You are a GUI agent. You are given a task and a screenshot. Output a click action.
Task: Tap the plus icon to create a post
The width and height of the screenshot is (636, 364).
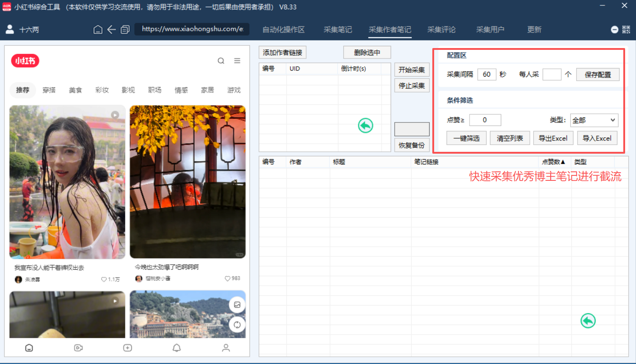click(x=127, y=348)
